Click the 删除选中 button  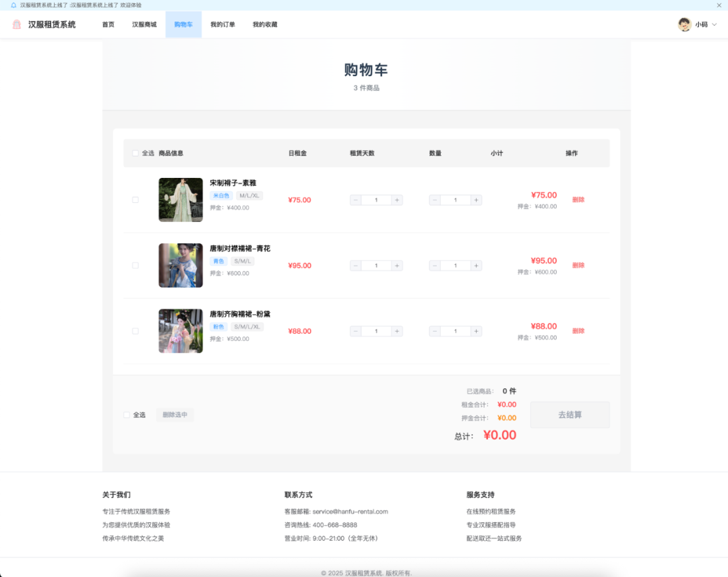175,415
